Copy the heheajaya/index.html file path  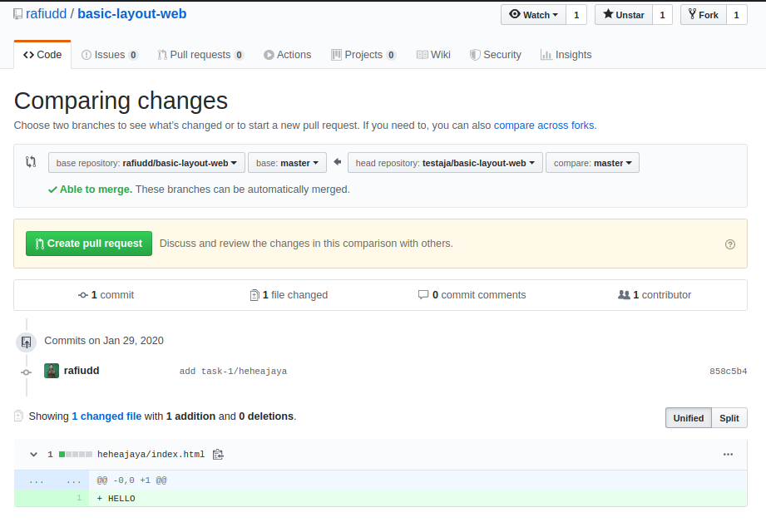(219, 455)
